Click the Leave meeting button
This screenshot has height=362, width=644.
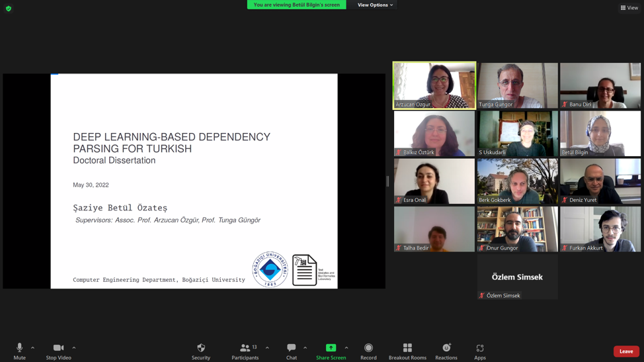click(625, 351)
